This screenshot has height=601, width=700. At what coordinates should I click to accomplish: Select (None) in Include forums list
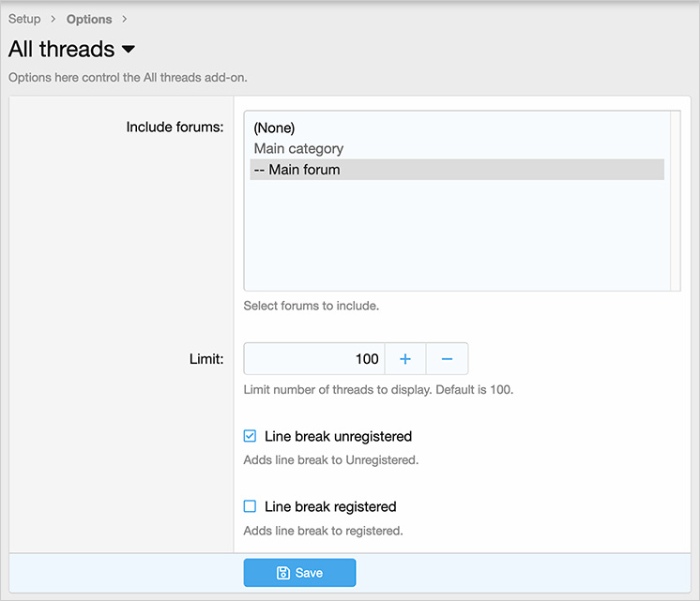click(274, 128)
